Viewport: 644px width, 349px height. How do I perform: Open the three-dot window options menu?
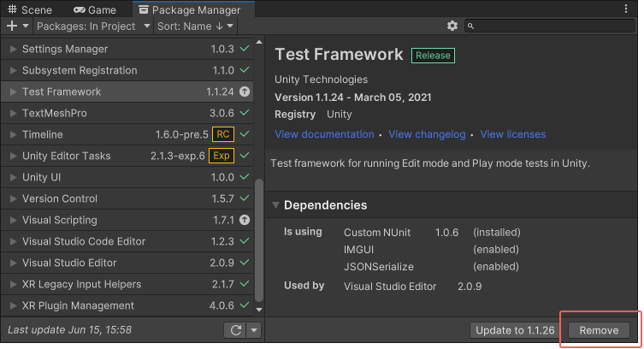[631, 9]
